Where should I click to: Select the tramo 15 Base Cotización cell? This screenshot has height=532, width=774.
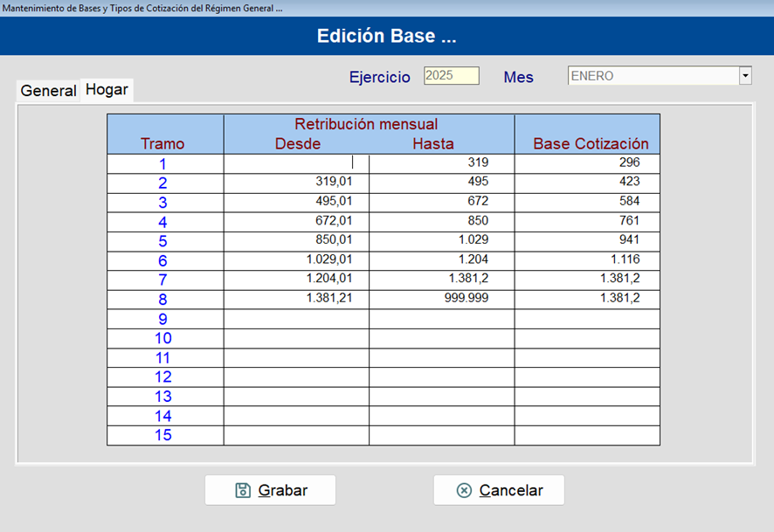pos(587,435)
